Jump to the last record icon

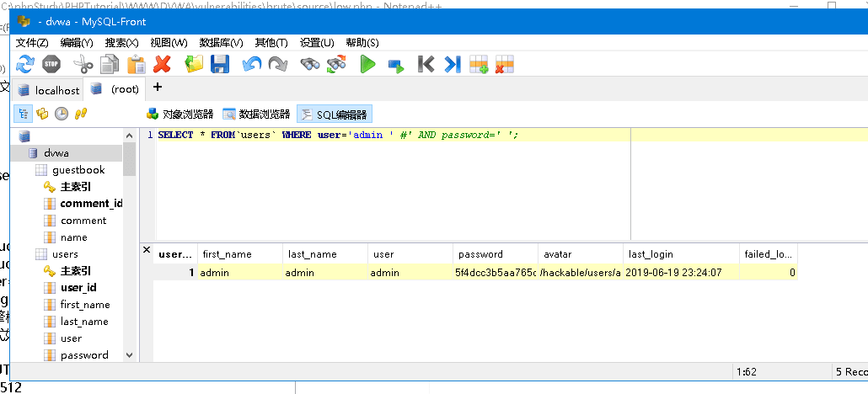453,64
